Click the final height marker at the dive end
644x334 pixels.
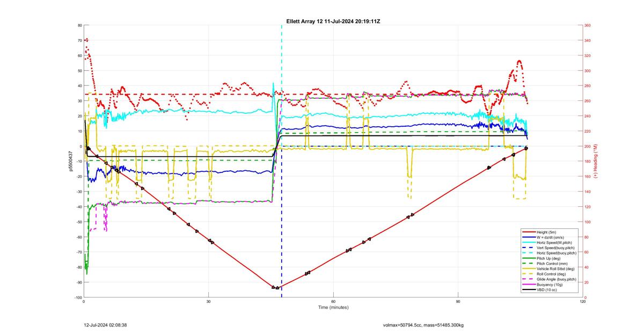point(526,148)
